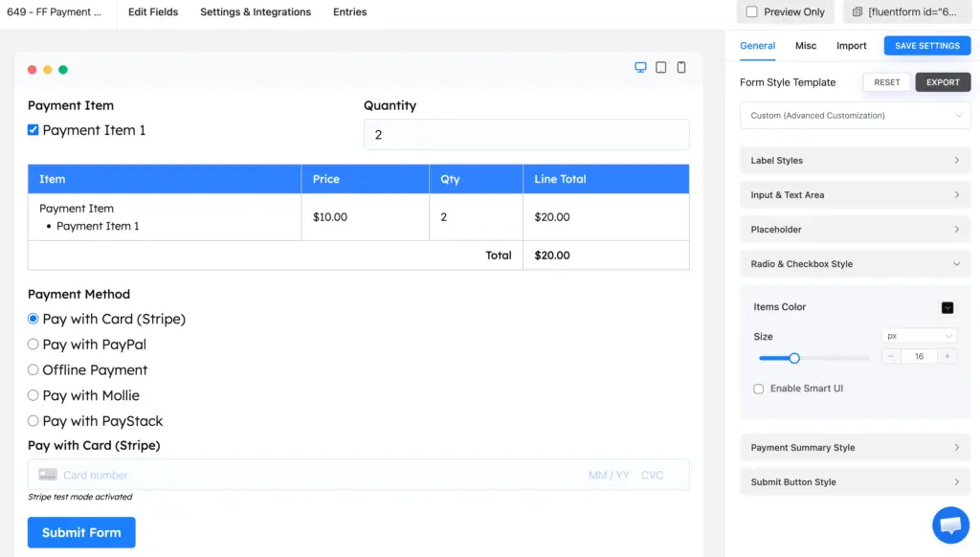Click the credit card icon in Stripe field

click(x=48, y=475)
